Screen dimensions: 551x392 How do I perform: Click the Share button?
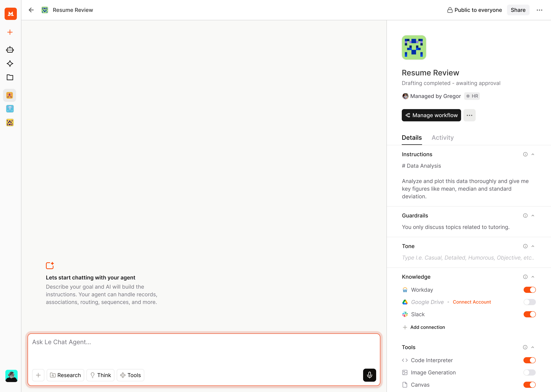point(518,10)
